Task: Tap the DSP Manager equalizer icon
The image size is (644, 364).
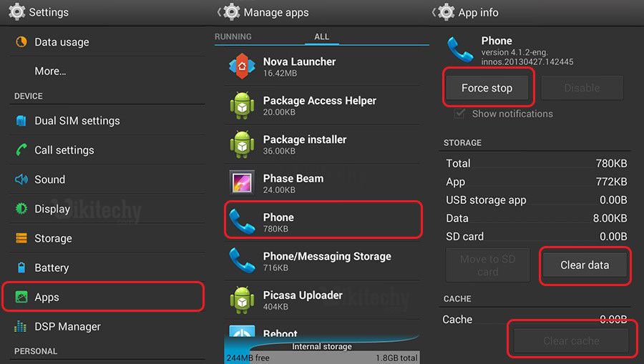Action: pos(20,326)
